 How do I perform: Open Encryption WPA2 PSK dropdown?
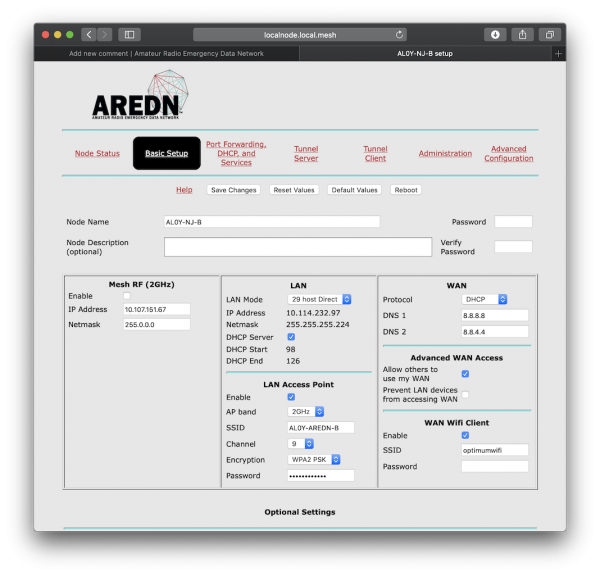tap(314, 460)
